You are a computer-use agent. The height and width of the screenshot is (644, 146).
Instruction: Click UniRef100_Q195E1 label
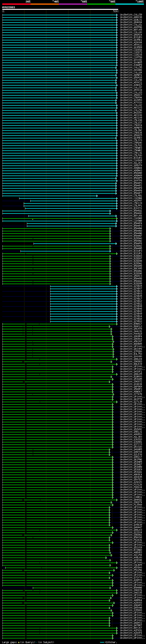coord(131,40)
